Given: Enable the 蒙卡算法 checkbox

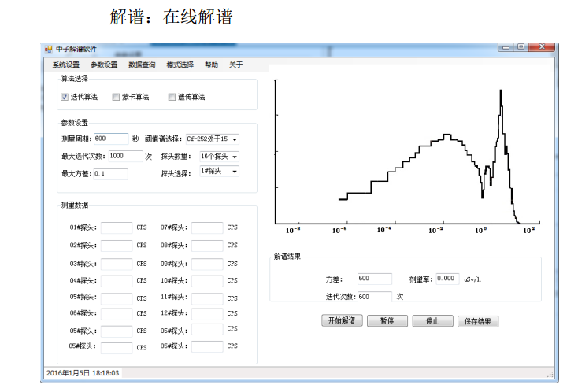Looking at the screenshot, I should tap(116, 97).
